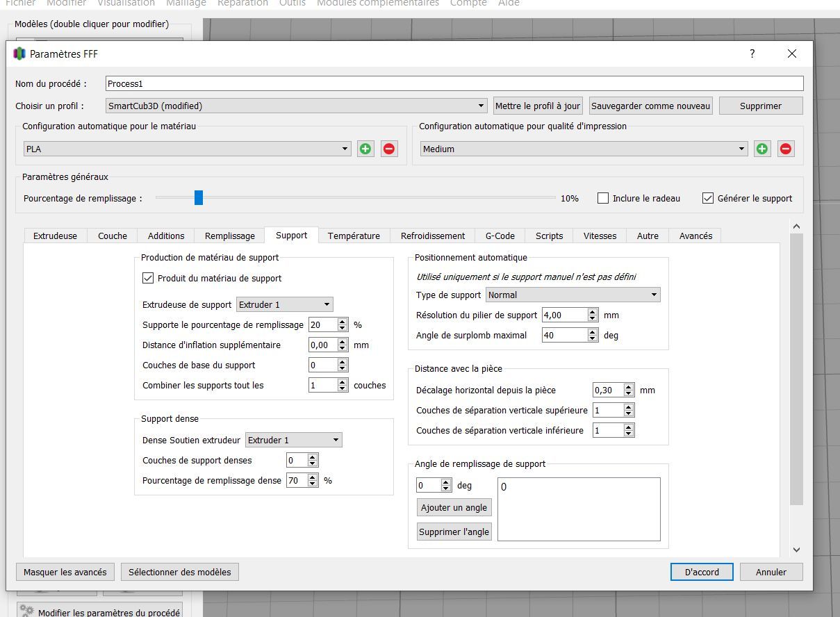This screenshot has height=617, width=840.
Task: Click Supprimer l'angle button
Action: [x=454, y=532]
